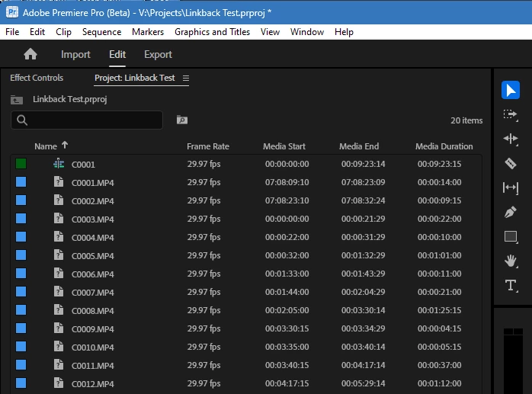
Task: Click media end 00:05:29:14 cell
Action: tap(363, 384)
